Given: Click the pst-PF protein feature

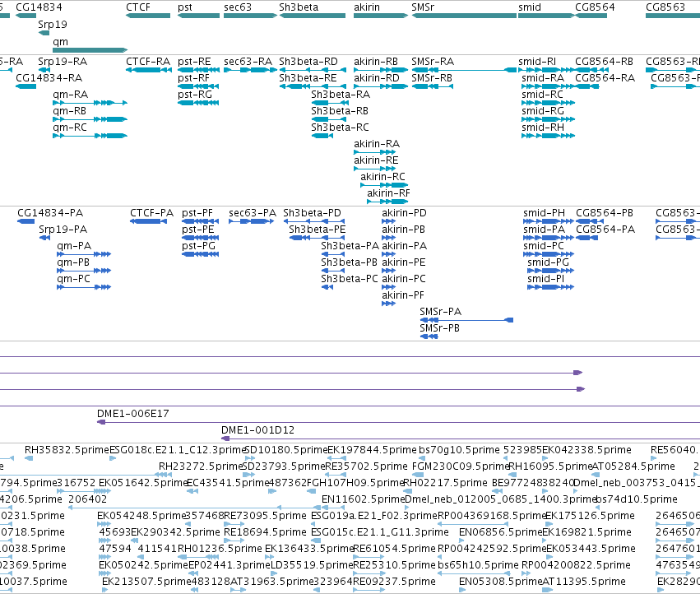Looking at the screenshot, I should [x=201, y=221].
